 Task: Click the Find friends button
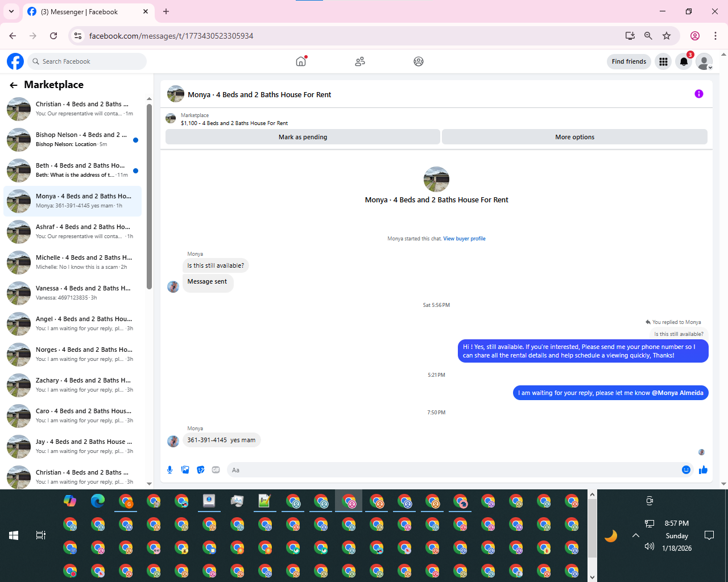[629, 61]
